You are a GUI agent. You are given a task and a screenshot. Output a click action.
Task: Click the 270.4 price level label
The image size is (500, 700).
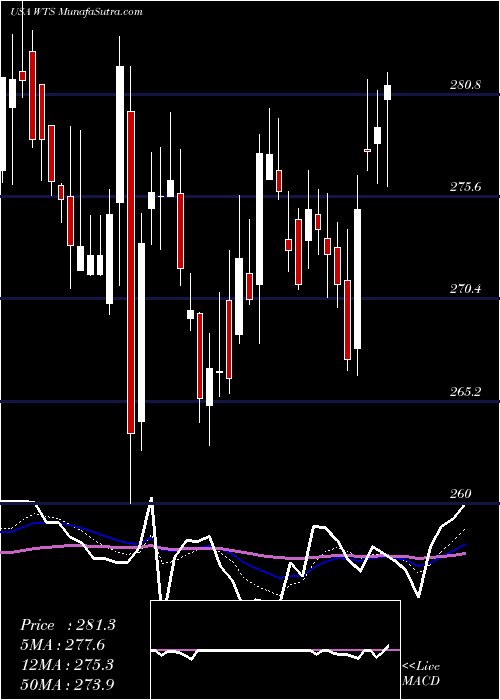pyautogui.click(x=465, y=289)
